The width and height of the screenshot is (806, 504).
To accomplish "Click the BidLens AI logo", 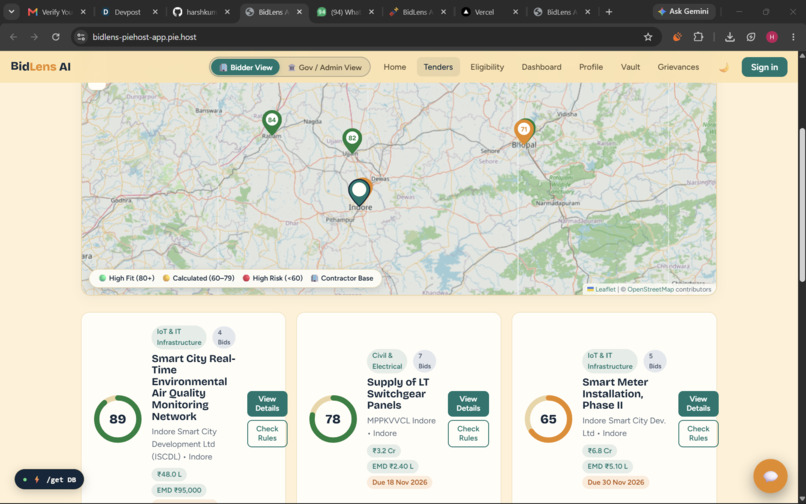I will [41, 67].
